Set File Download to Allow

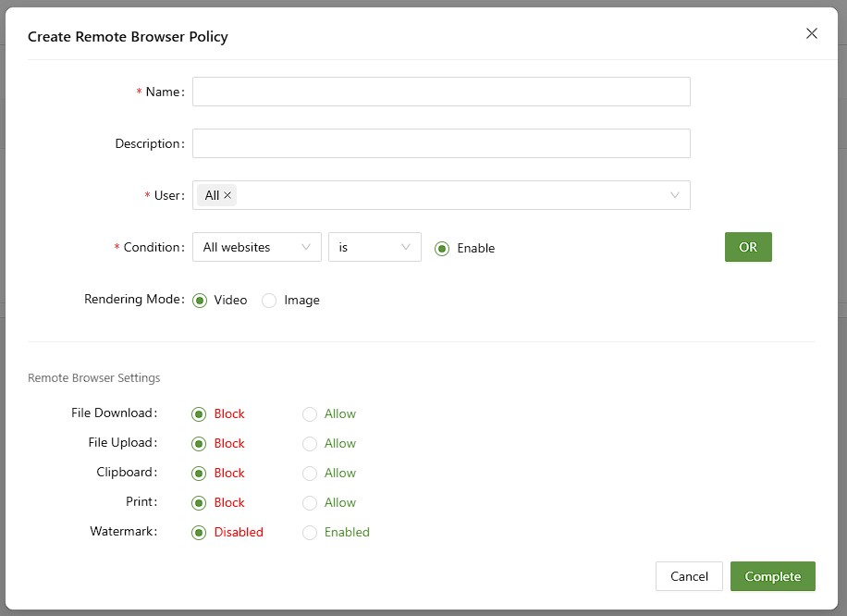pyautogui.click(x=310, y=414)
